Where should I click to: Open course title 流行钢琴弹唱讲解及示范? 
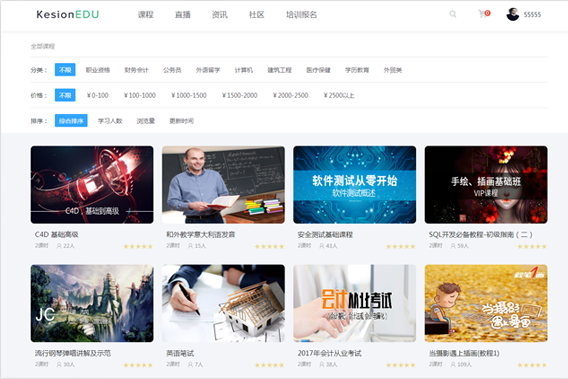coord(73,353)
